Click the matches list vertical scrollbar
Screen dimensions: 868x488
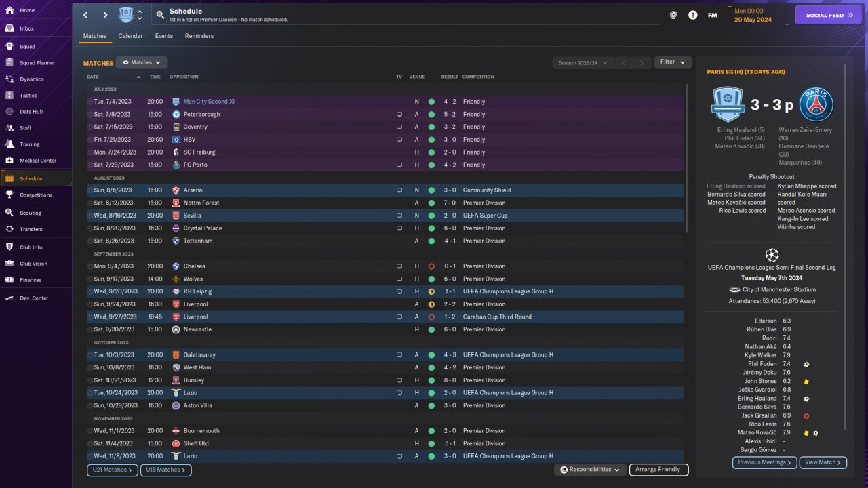686,157
